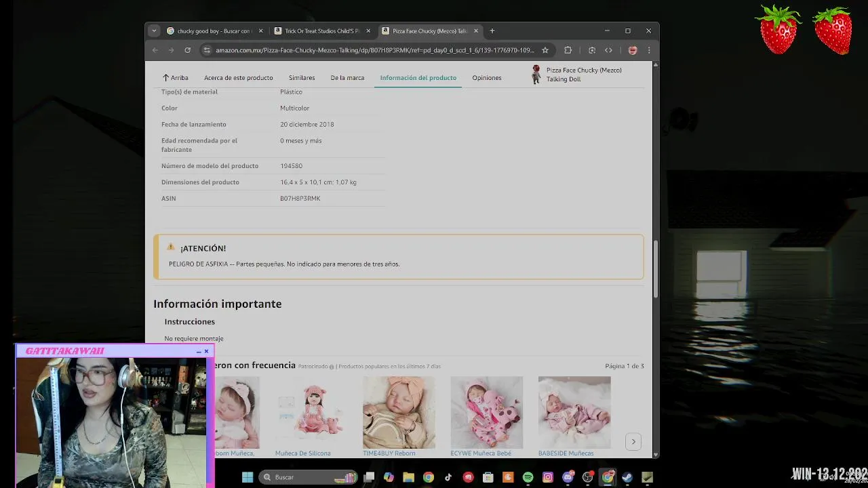The width and height of the screenshot is (868, 488).
Task: Close the Trick Or Treat Studios tab
Action: 368,30
